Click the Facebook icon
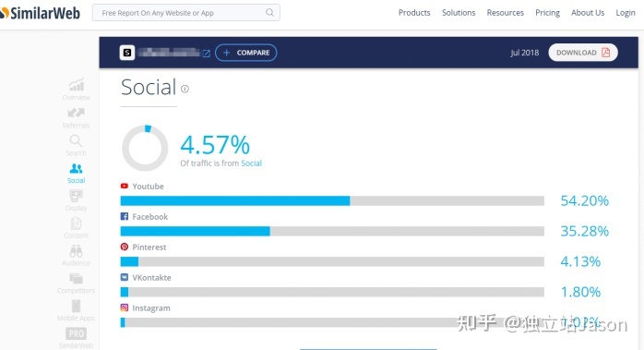The width and height of the screenshot is (644, 350). pos(124,216)
